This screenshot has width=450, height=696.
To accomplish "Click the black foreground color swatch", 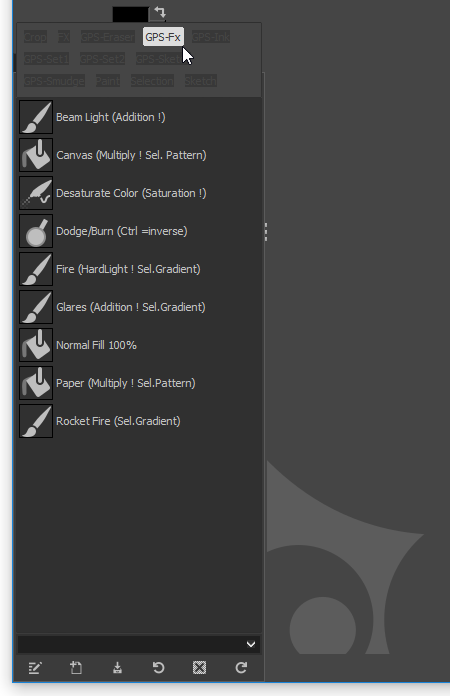I will tap(130, 14).
